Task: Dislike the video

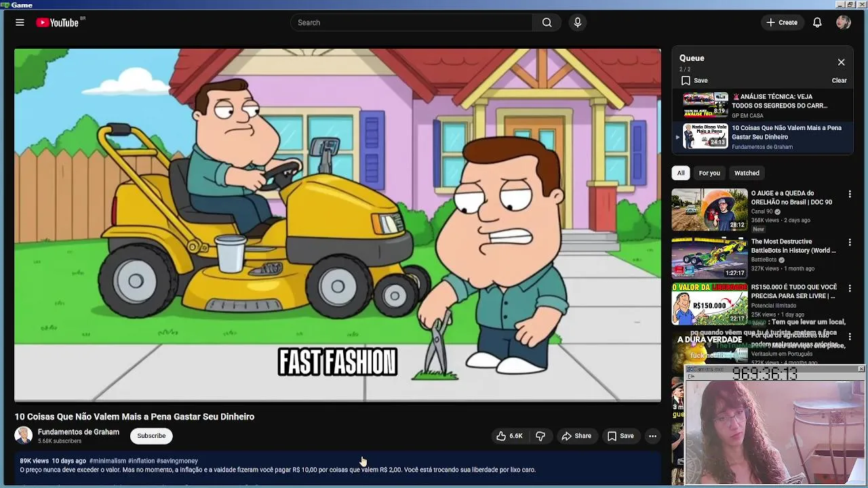Action: pyautogui.click(x=540, y=436)
